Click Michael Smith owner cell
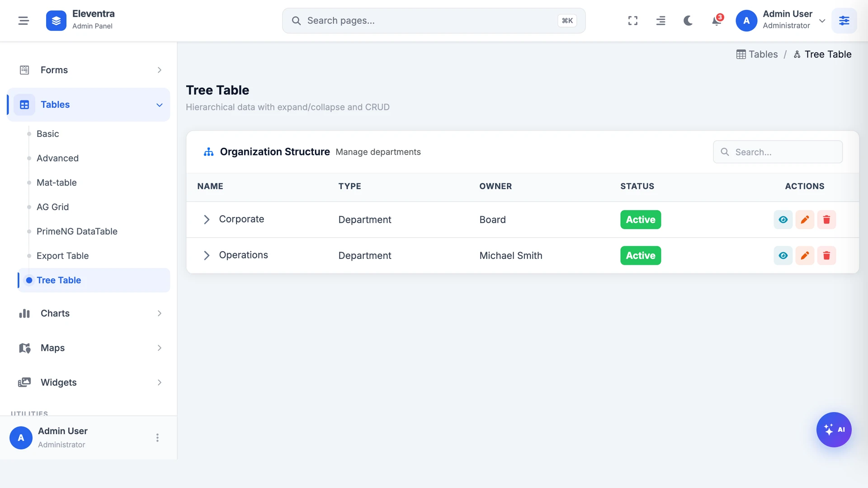The width and height of the screenshot is (868, 488). [x=510, y=255]
